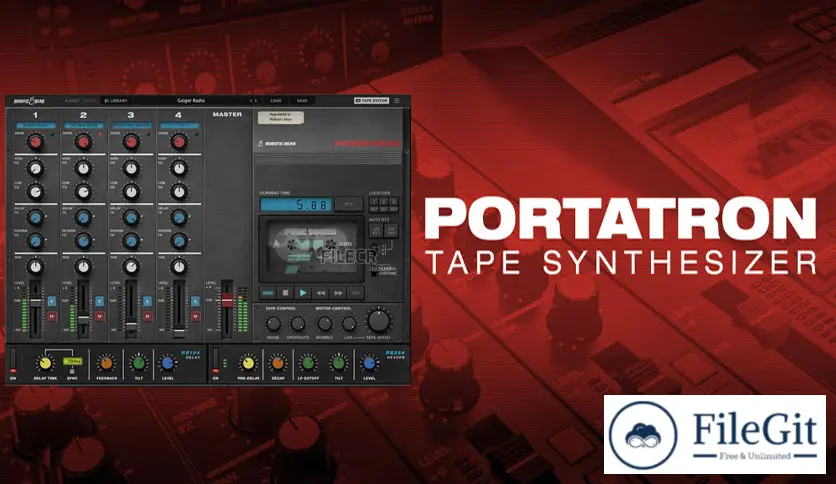Screen dimensions: 836x484
Task: Click the orange reverb Decay knob
Action: tap(278, 363)
